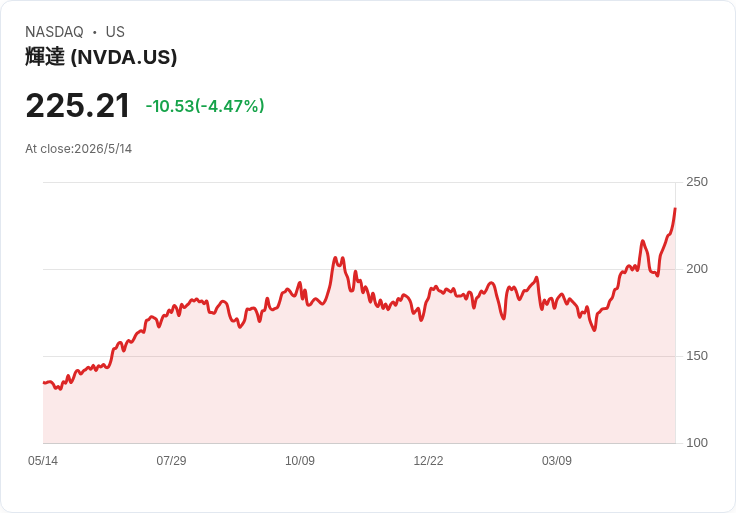Click the US market label
Screen dimensions: 736x513
[x=115, y=32]
